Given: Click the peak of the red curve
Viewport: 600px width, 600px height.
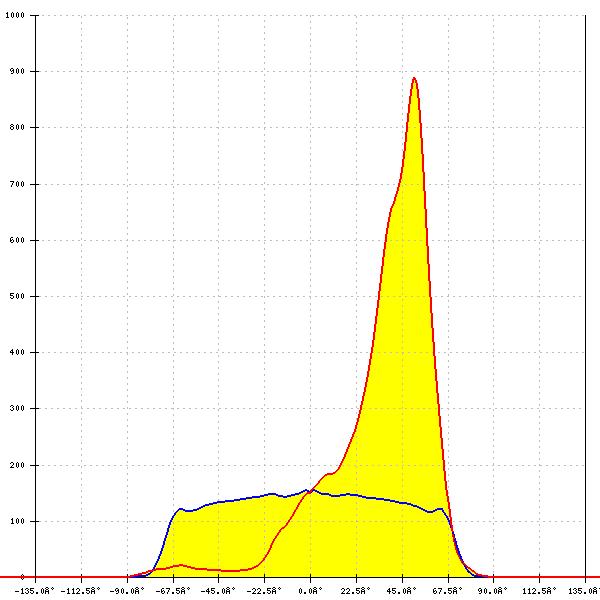Looking at the screenshot, I should coord(414,78).
